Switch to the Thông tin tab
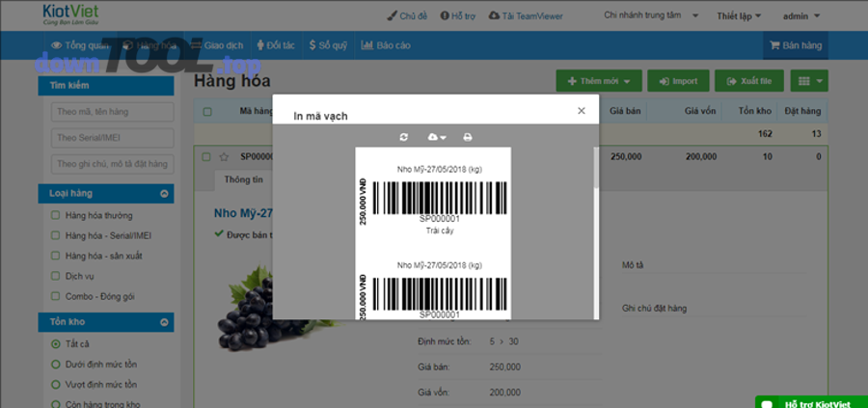868x408 pixels. click(244, 180)
